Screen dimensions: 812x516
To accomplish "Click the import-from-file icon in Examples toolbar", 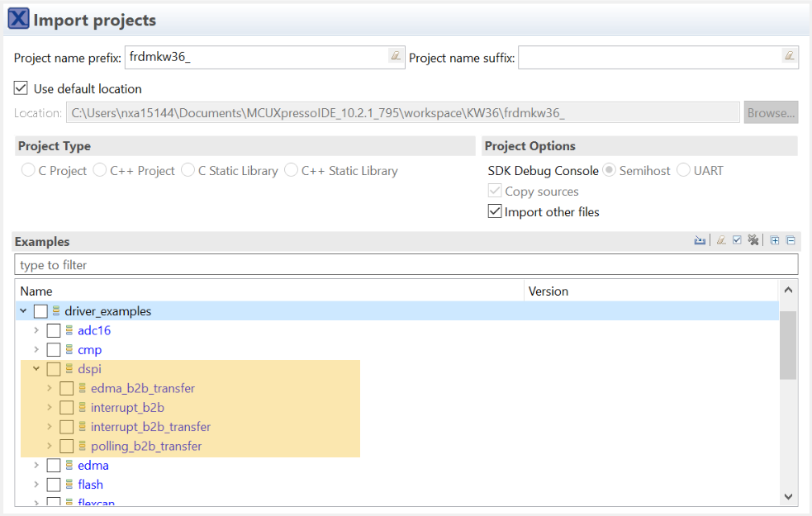I will click(700, 240).
